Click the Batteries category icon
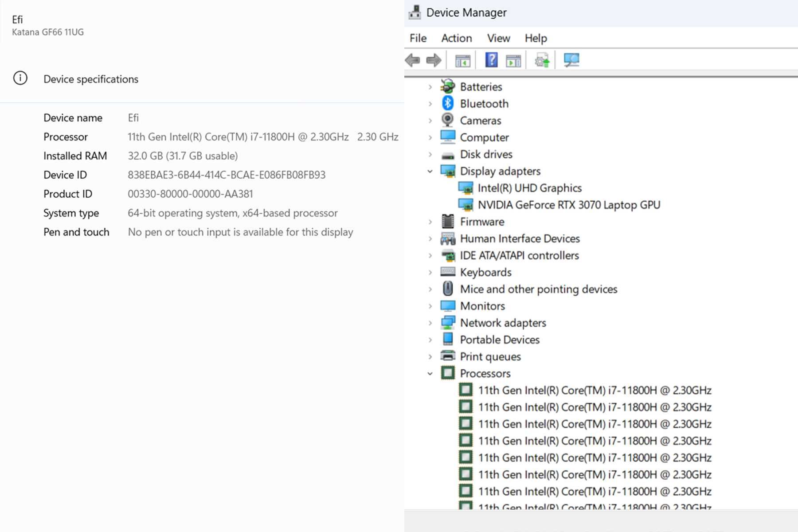This screenshot has height=532, width=798. coord(448,86)
